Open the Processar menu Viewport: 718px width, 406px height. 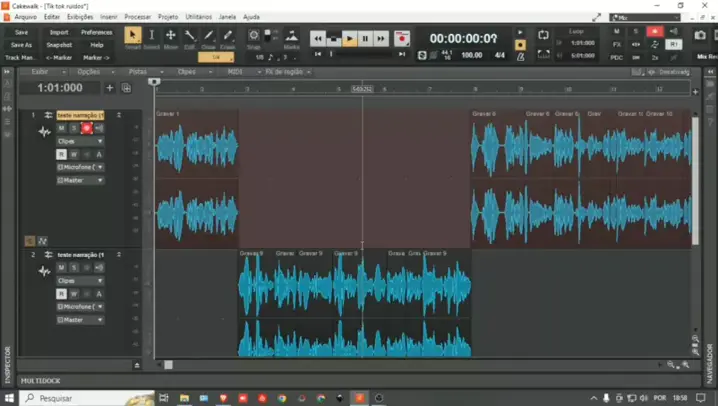(138, 17)
